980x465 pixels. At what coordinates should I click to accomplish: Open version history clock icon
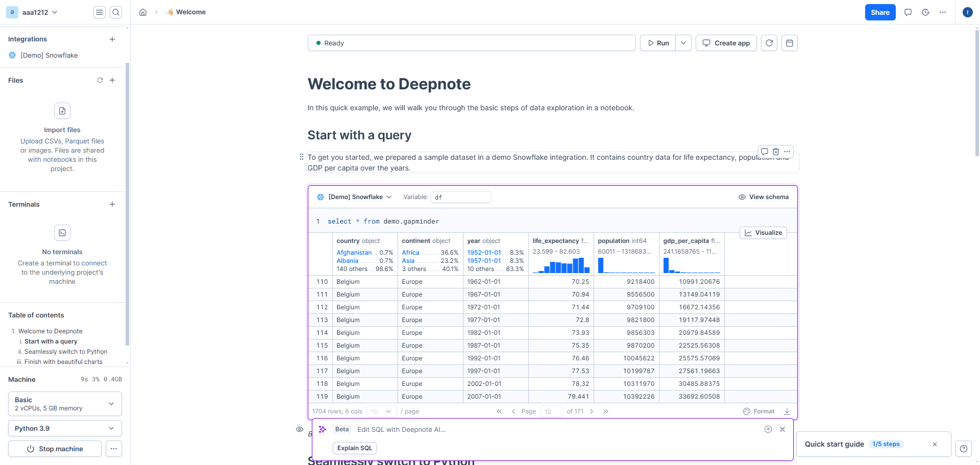(925, 12)
